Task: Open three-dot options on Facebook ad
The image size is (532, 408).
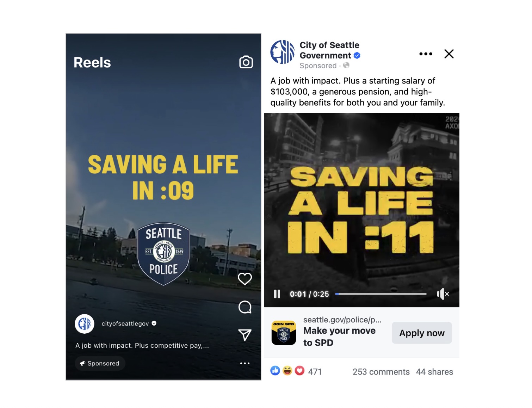Action: click(426, 54)
